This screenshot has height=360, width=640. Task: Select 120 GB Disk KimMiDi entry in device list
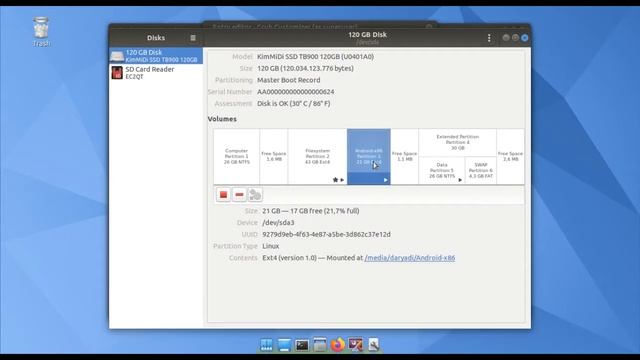(x=156, y=56)
